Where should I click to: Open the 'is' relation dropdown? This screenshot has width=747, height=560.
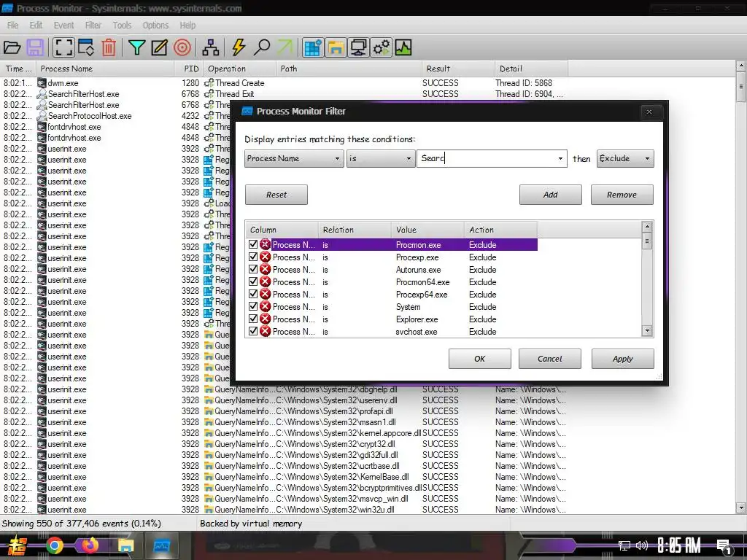[380, 158]
